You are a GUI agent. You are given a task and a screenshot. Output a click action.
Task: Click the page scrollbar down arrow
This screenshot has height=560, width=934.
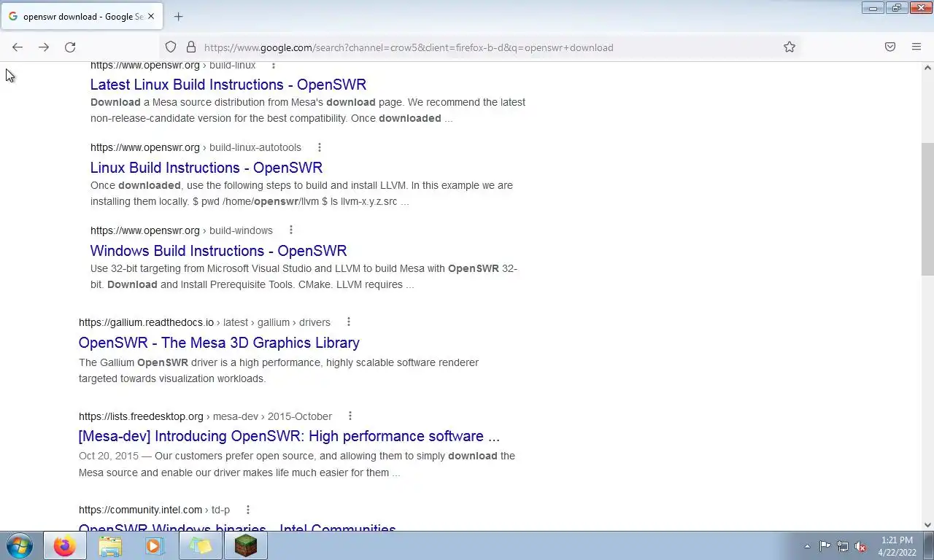point(927,525)
